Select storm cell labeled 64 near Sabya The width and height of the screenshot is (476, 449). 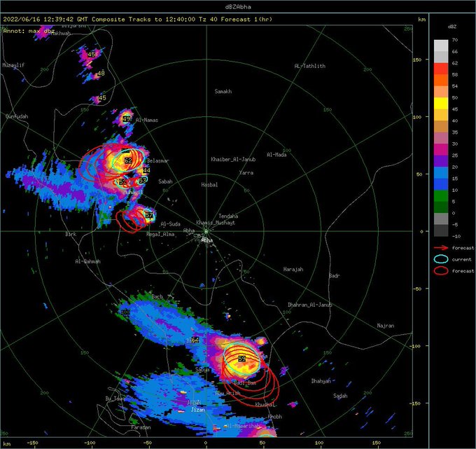(195, 340)
